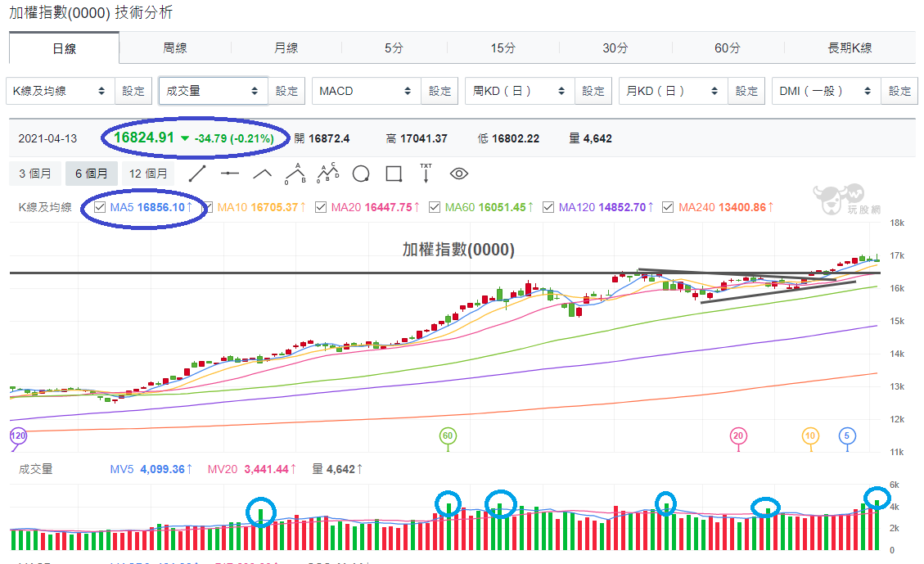Select the horizontal line drawing tool

click(229, 174)
